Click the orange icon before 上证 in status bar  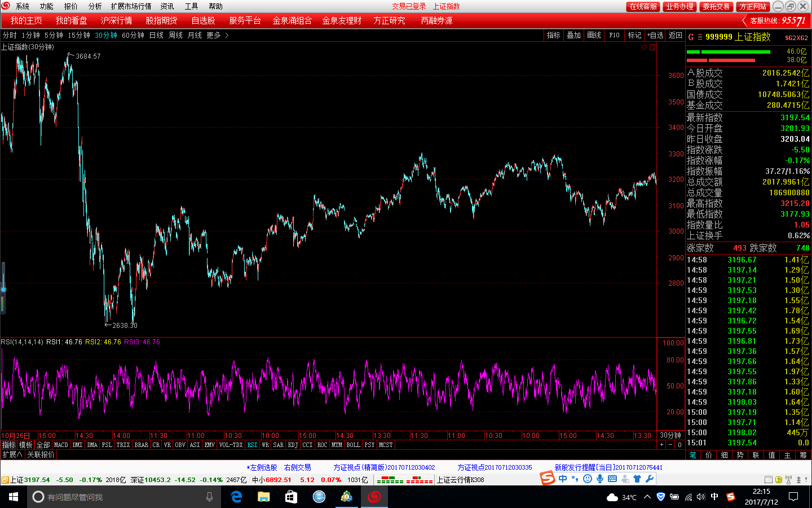[5, 480]
